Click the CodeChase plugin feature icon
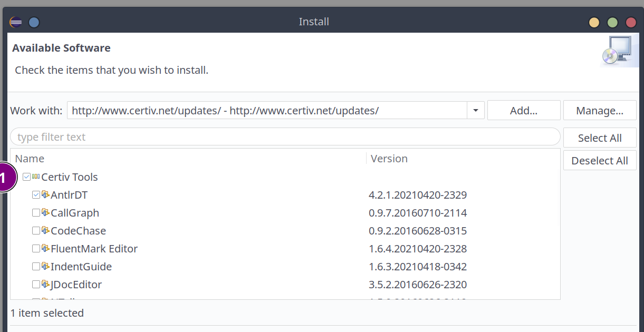Screen dimensions: 644x332 pyautogui.click(x=45, y=231)
